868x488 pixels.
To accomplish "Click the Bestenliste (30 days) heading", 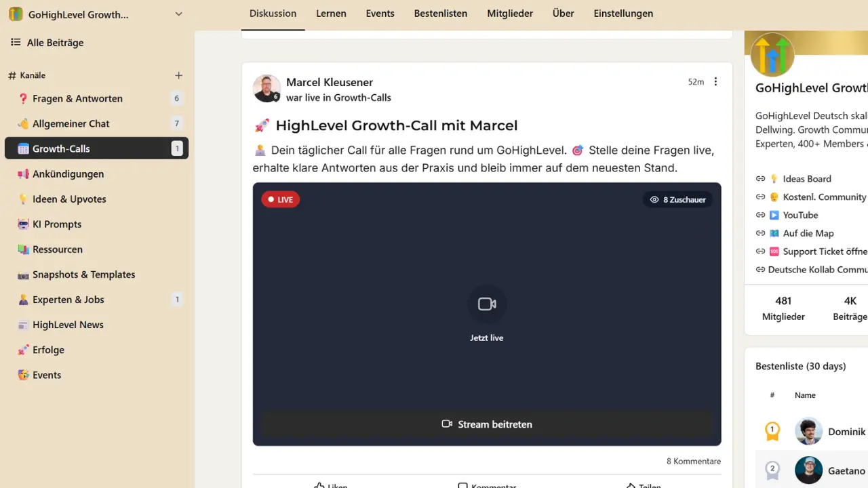I will pos(800,366).
